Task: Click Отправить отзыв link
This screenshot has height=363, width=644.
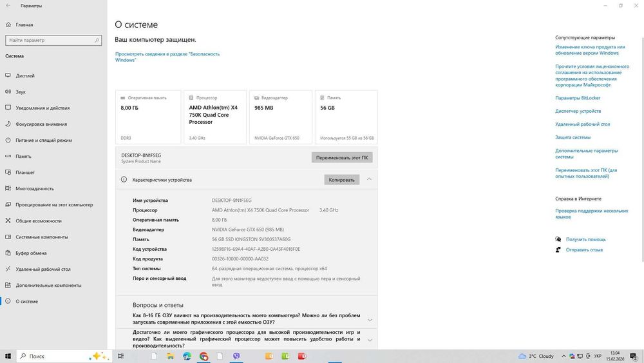Action: [584, 250]
